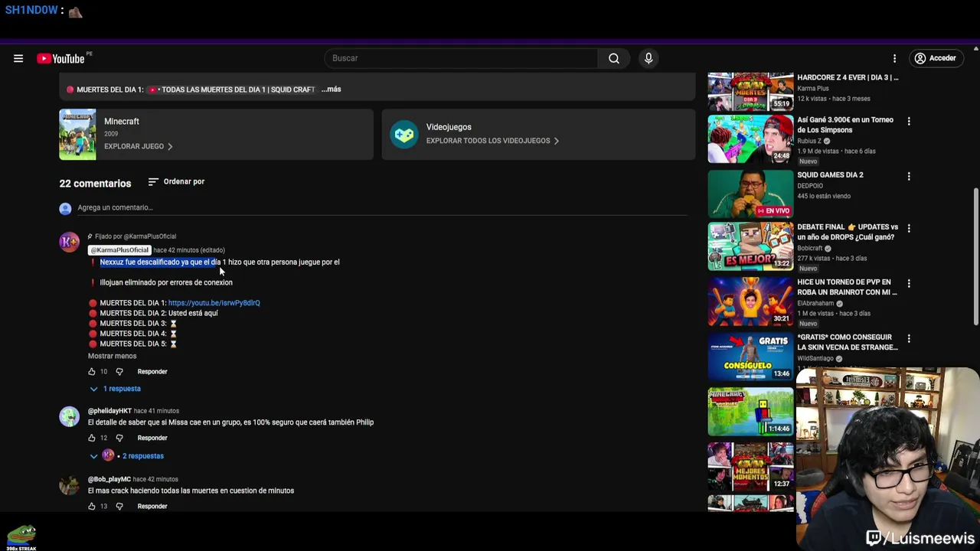Open the @KarmaPlusOficial author badge

click(x=119, y=250)
